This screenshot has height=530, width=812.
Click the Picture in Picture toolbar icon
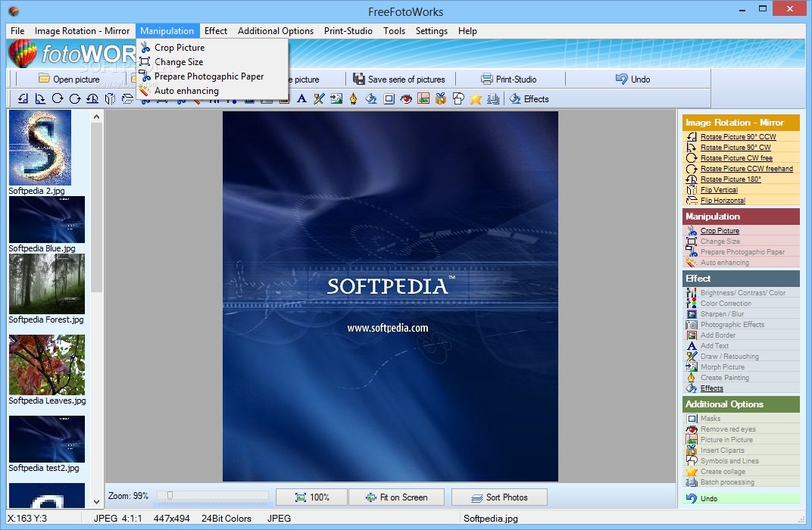click(x=423, y=98)
